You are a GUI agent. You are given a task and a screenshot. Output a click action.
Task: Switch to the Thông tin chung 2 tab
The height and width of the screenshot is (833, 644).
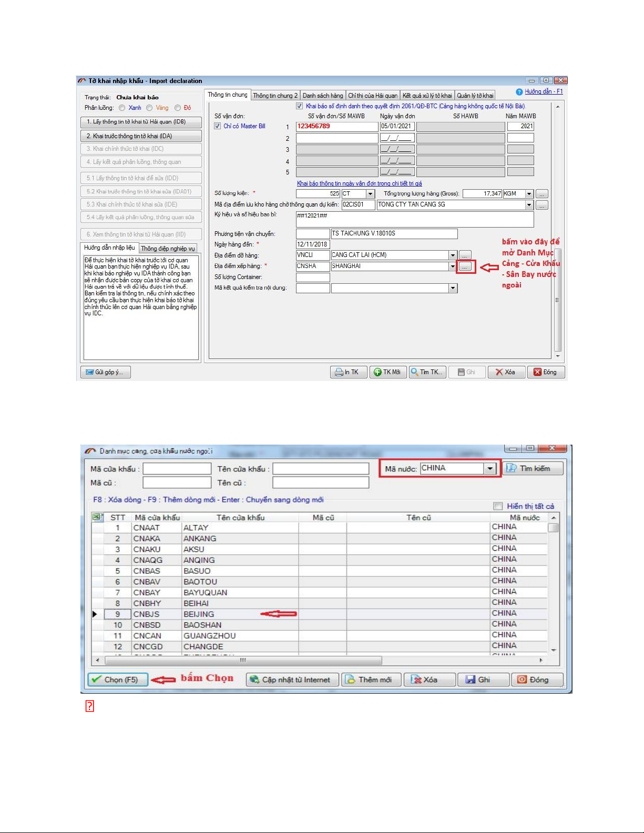tap(275, 96)
